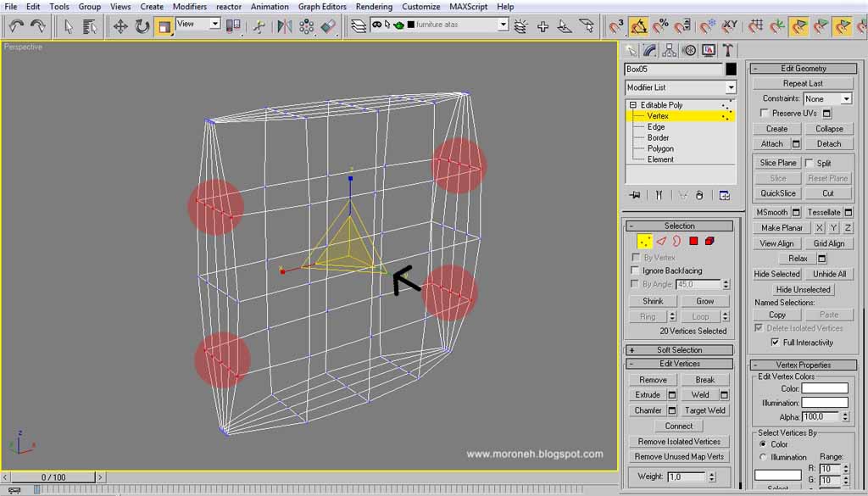Image resolution: width=868 pixels, height=496 pixels.
Task: Click the Remove Isolated Vertices button
Action: [679, 442]
